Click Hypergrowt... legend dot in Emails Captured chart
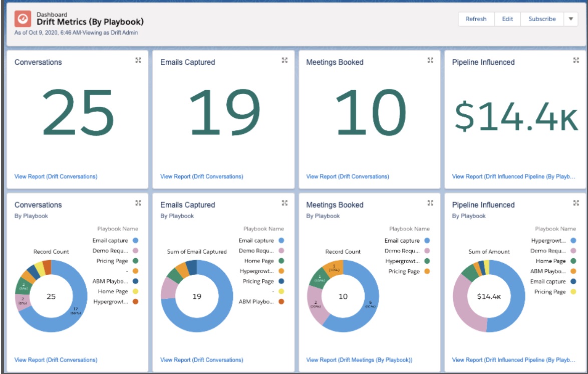This screenshot has height=374, width=588. tap(281, 271)
